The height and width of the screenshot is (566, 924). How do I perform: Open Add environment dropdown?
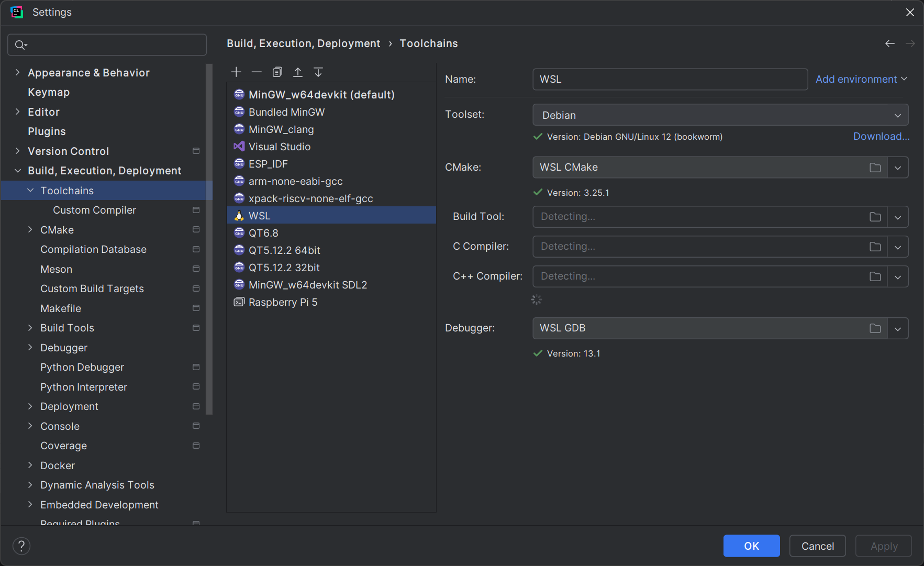[x=861, y=79]
